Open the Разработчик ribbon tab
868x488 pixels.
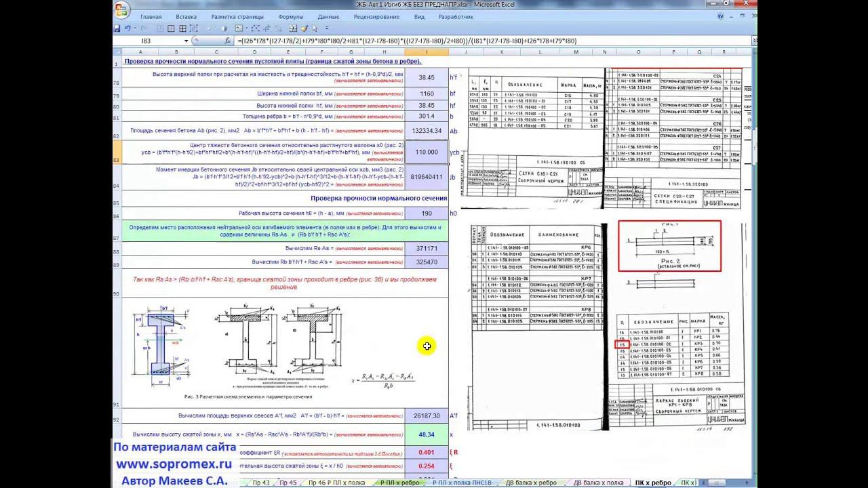point(455,16)
